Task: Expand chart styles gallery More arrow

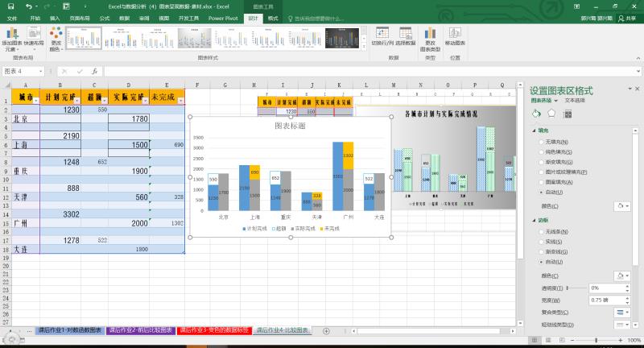Action: pyautogui.click(x=364, y=47)
